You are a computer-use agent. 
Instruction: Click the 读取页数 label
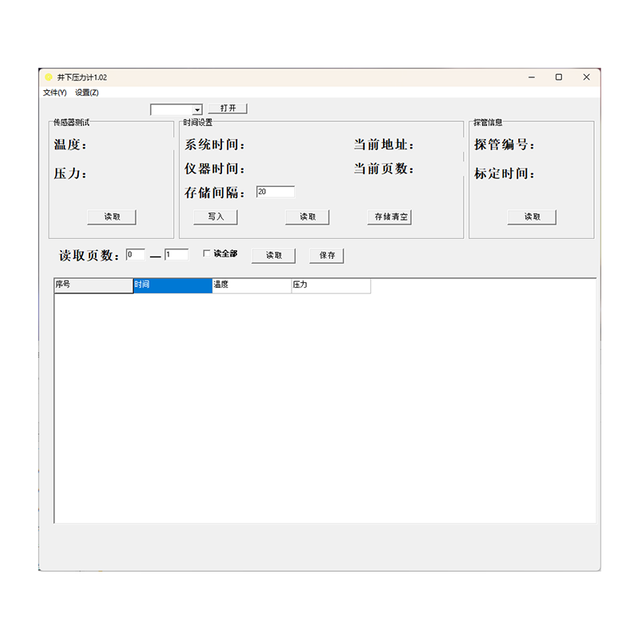coord(89,256)
